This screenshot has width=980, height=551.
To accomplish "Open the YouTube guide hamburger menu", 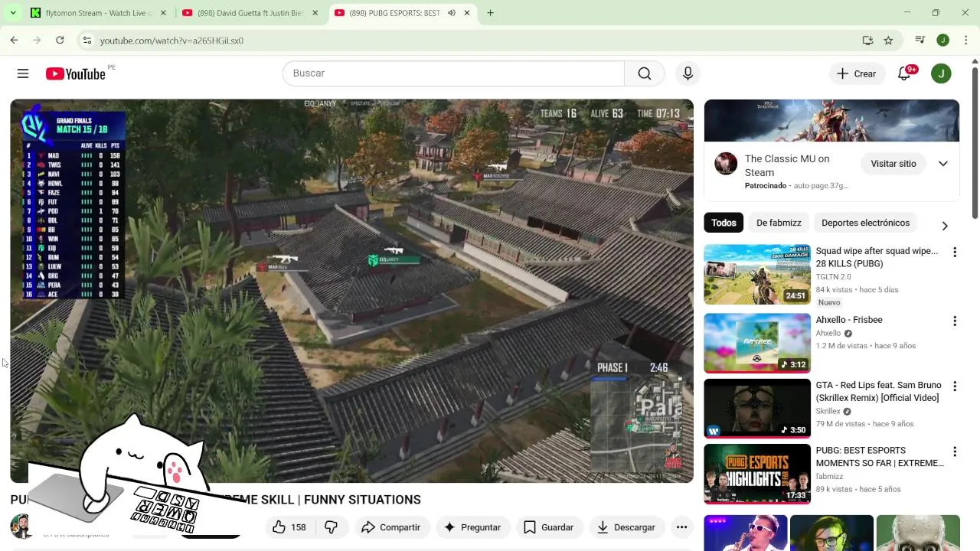I will click(23, 73).
